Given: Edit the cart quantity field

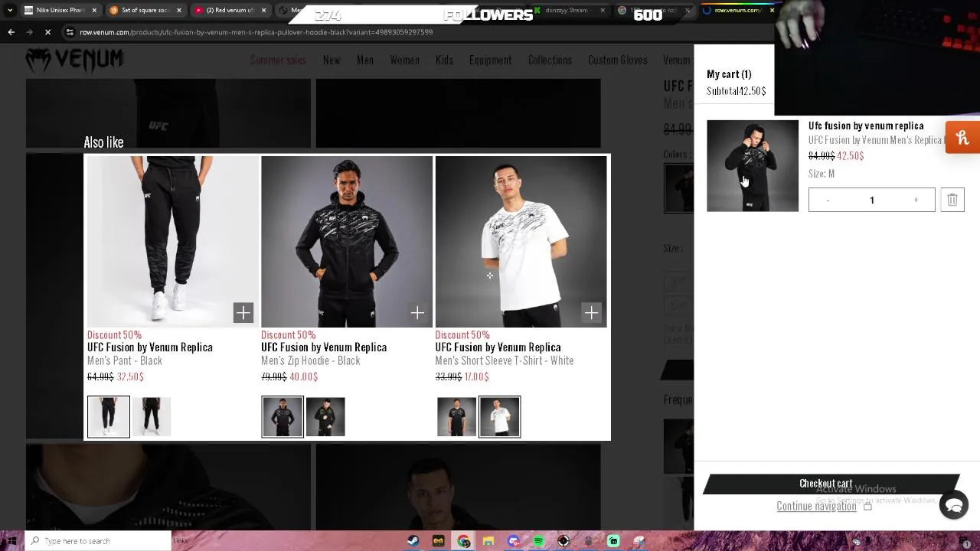Looking at the screenshot, I should click(871, 201).
